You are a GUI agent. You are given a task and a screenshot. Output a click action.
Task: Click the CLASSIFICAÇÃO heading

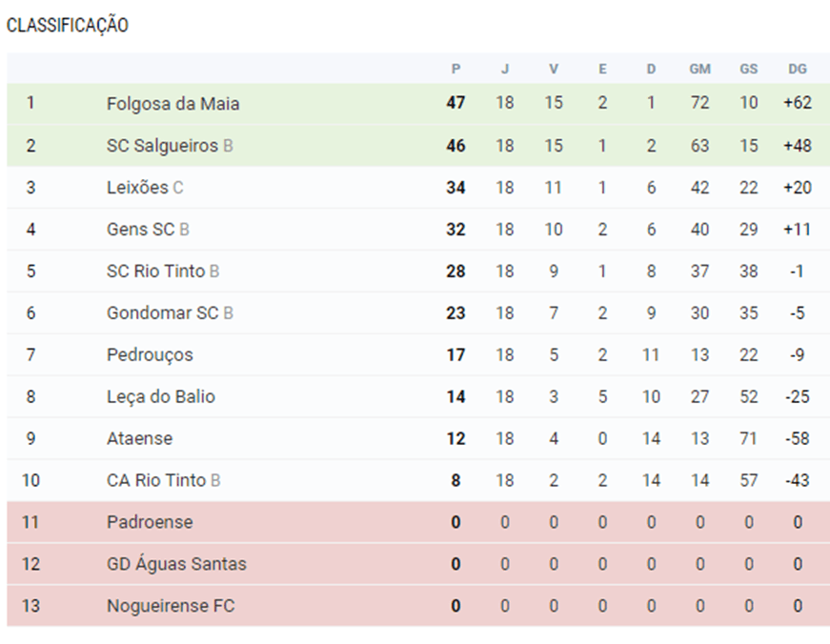pyautogui.click(x=68, y=26)
